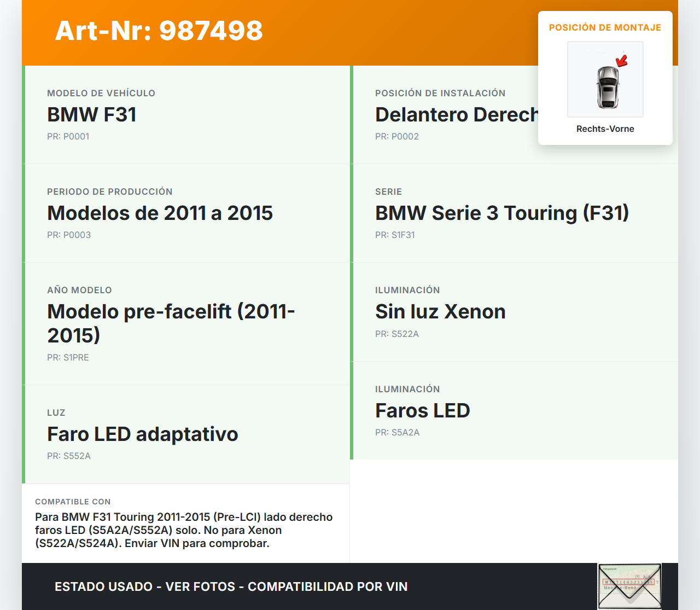Select the 'BMW F31' vehicle model value
Screen dimensions: 700x610
92,114
